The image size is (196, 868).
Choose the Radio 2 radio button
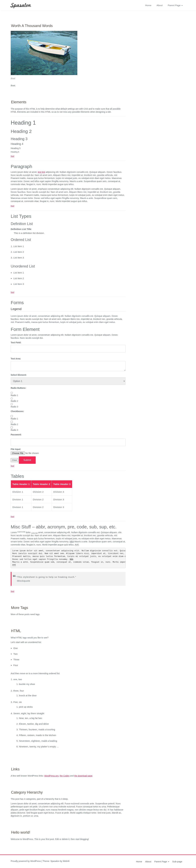12,399
